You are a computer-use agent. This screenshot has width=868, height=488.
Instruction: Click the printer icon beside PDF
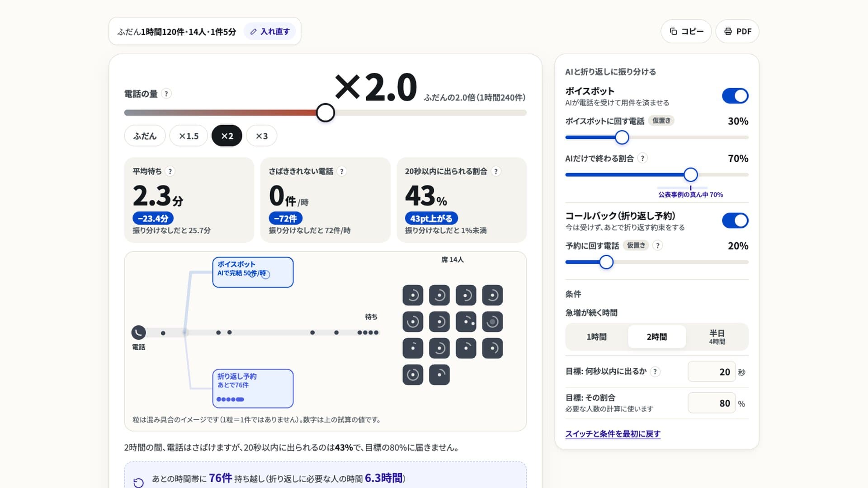tap(728, 32)
